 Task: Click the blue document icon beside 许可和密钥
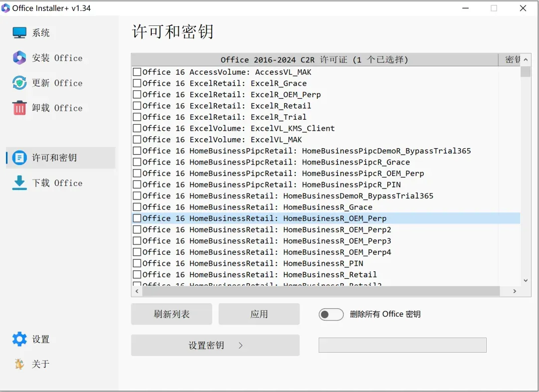pos(19,158)
